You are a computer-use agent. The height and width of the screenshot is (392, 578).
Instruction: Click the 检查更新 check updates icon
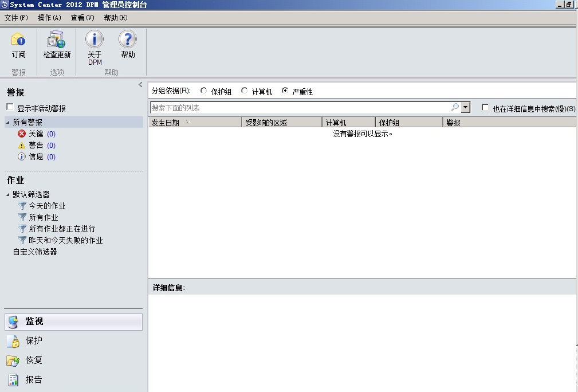[56, 39]
